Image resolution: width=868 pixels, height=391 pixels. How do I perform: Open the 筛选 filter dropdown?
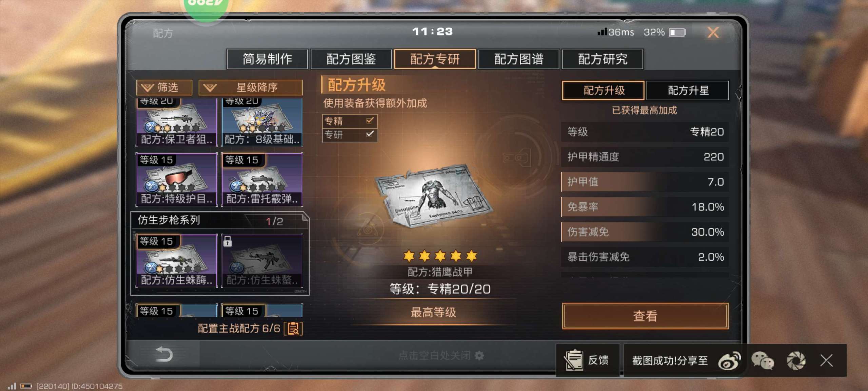[164, 88]
